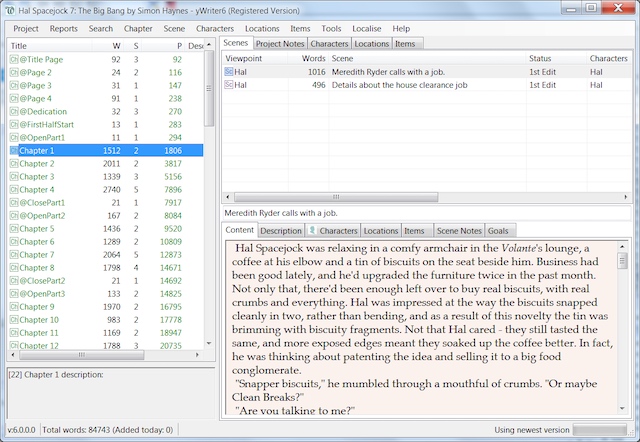Screen dimensions: 640x442
Task: Open the Localise menu
Action: (367, 29)
